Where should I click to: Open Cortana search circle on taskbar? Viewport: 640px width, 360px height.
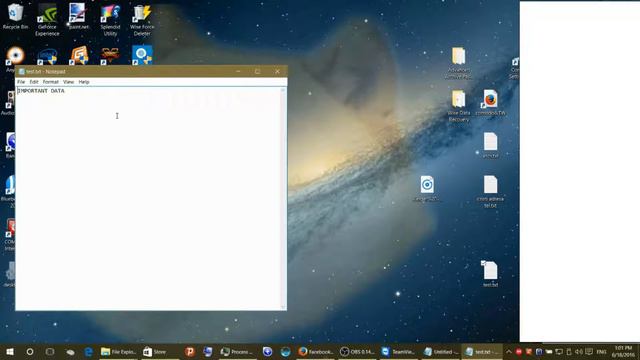click(x=30, y=351)
